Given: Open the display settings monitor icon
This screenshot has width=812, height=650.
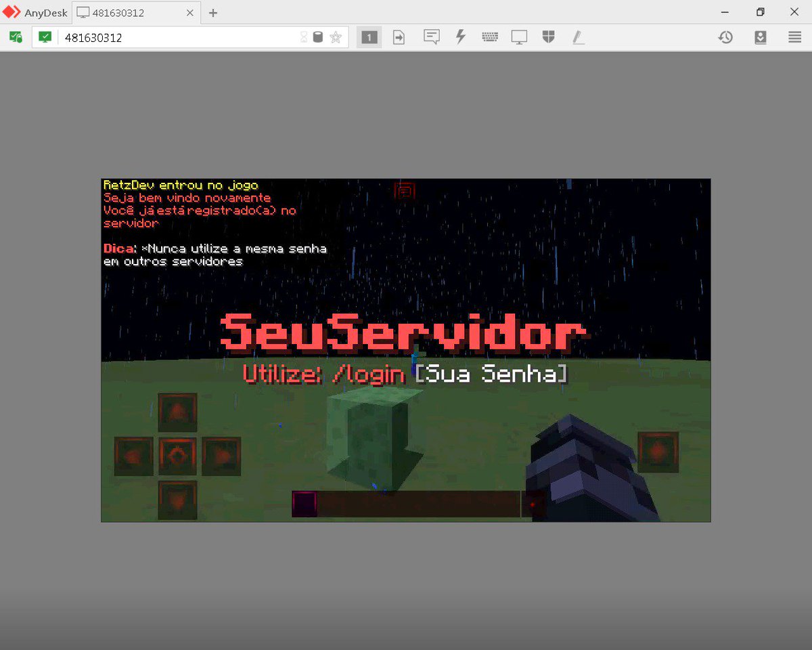Looking at the screenshot, I should [x=519, y=37].
